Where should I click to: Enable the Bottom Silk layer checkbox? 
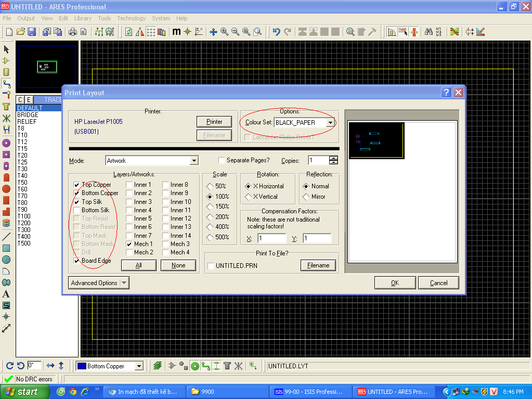(77, 210)
